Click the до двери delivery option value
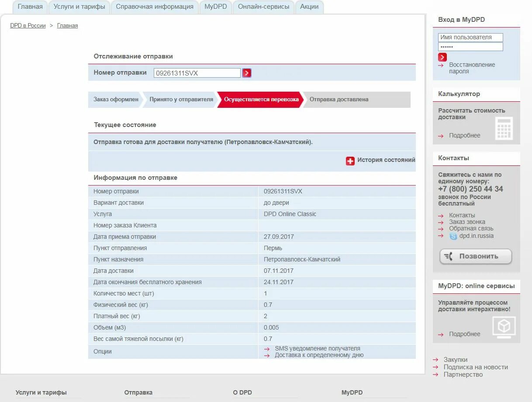Screen dimensions: 532x402 coord(276,203)
